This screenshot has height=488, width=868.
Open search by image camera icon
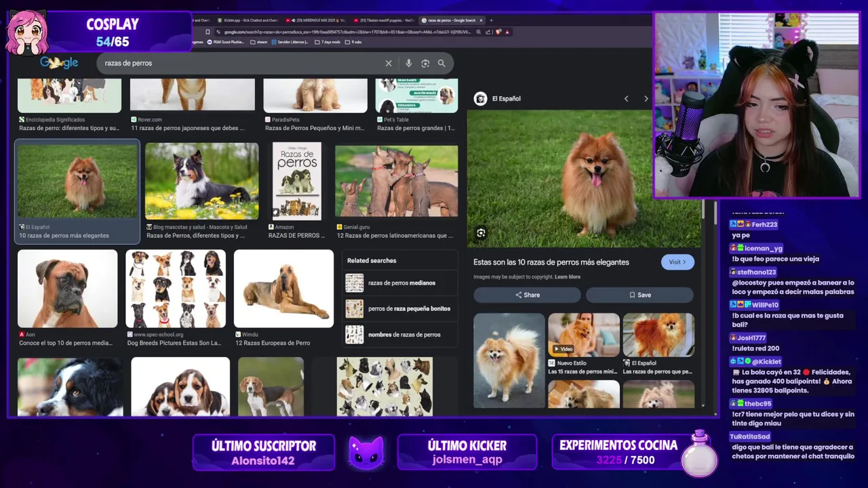coord(425,63)
